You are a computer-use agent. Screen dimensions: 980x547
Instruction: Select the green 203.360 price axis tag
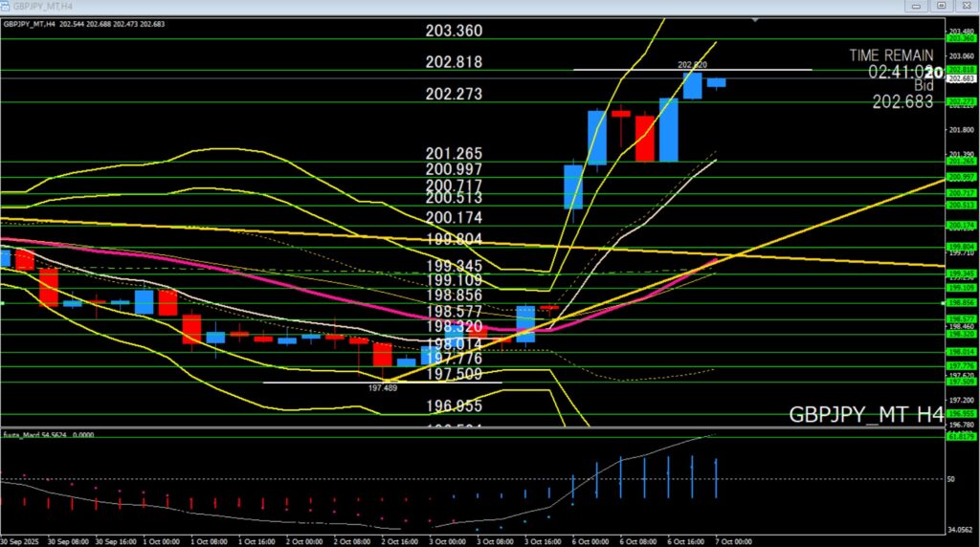click(961, 38)
